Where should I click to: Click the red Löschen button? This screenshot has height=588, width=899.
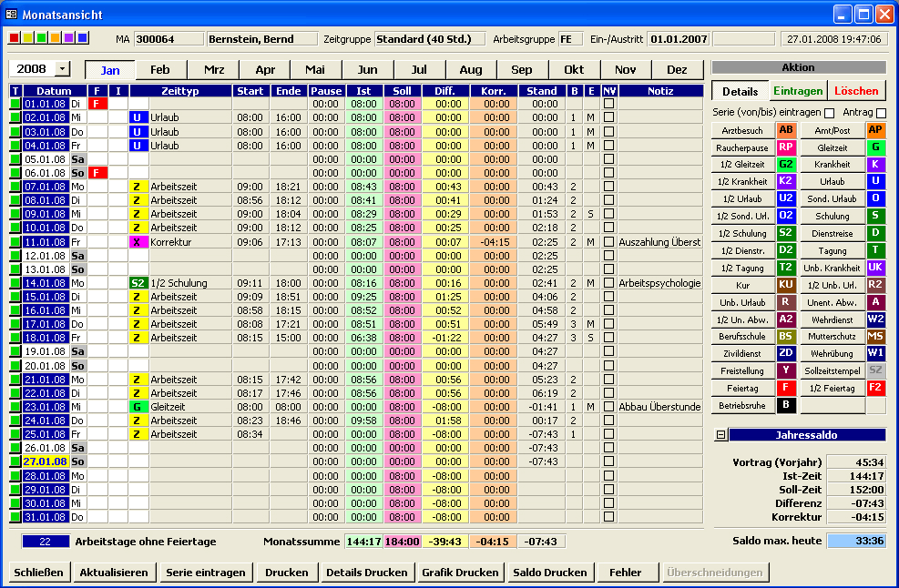point(856,91)
